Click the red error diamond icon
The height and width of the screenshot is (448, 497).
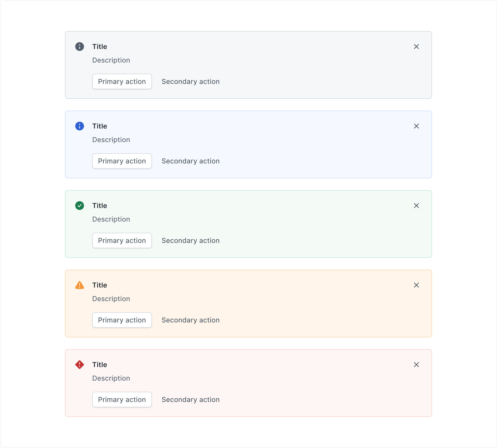click(80, 365)
